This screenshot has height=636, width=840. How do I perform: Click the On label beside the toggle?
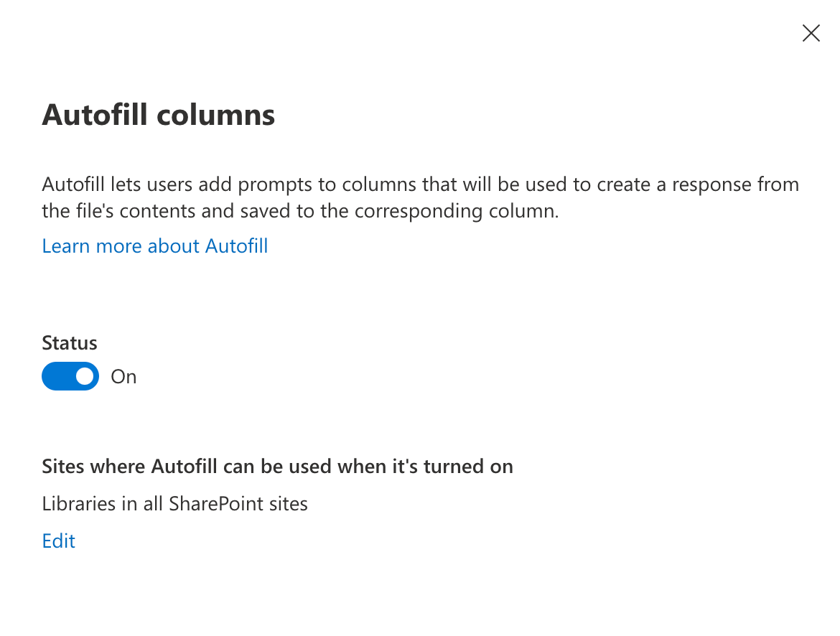pos(123,377)
